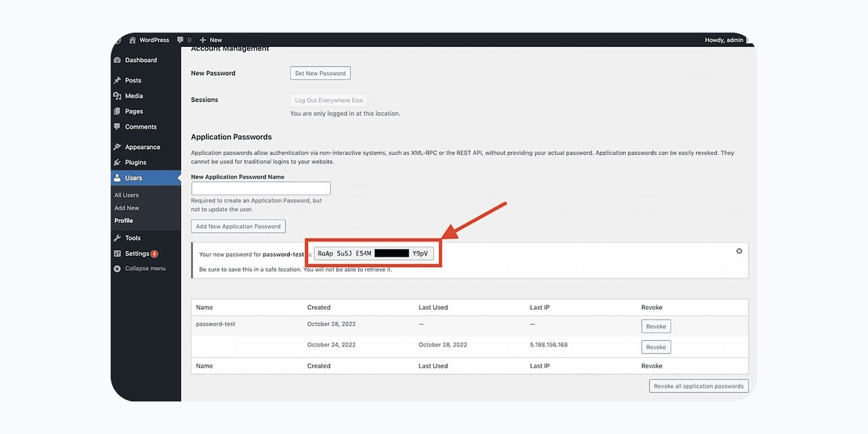The image size is (868, 434).
Task: Open Settings in the sidebar
Action: [x=137, y=254]
